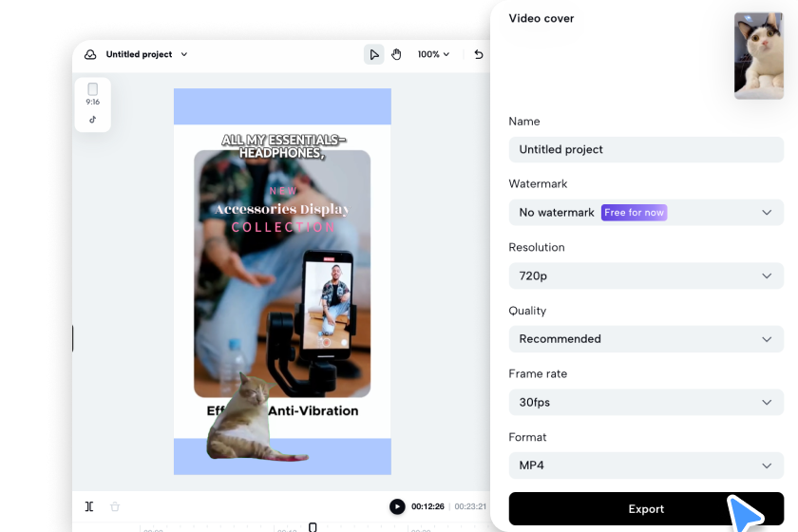Open the 100% zoom dropdown

click(433, 54)
